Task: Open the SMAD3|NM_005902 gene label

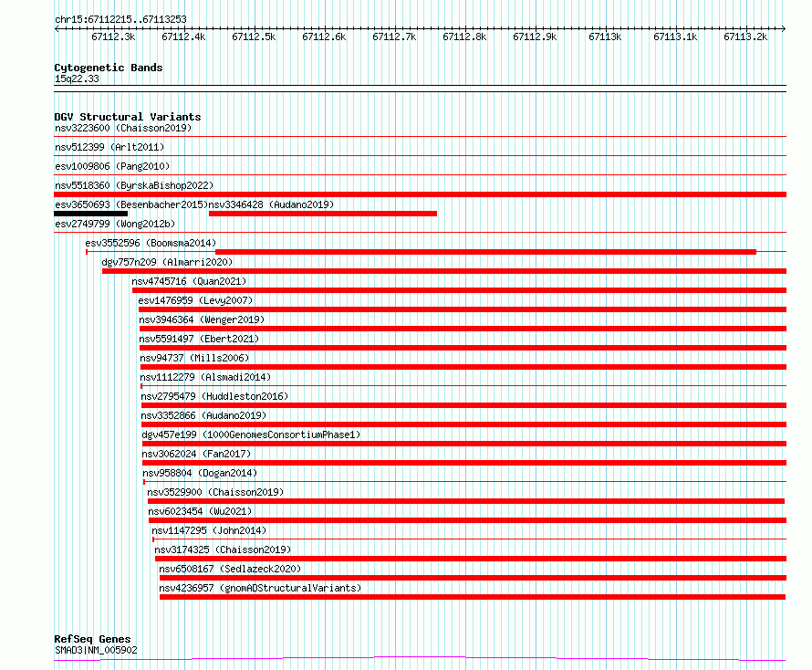Action: (x=96, y=650)
